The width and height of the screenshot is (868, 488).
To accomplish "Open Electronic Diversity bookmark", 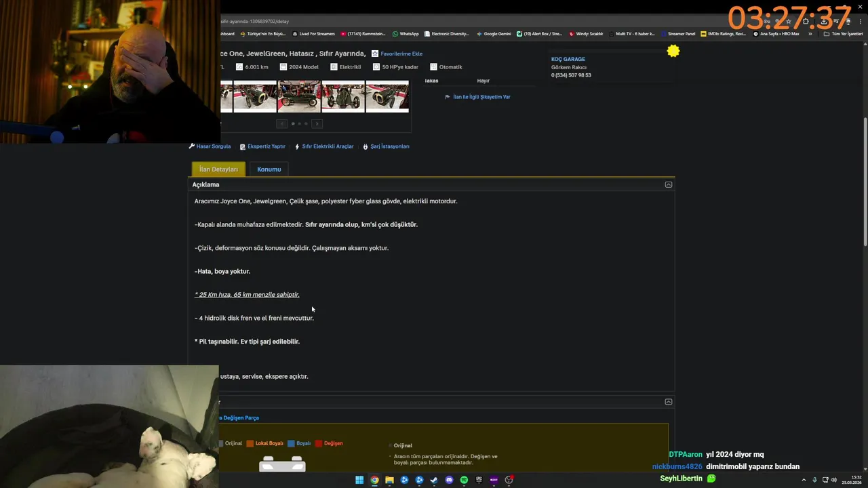I will [446, 34].
